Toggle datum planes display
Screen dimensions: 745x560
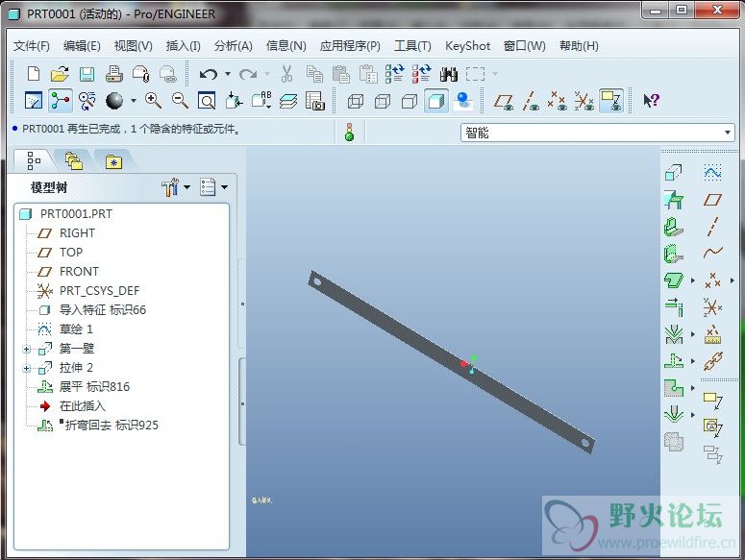[x=504, y=101]
